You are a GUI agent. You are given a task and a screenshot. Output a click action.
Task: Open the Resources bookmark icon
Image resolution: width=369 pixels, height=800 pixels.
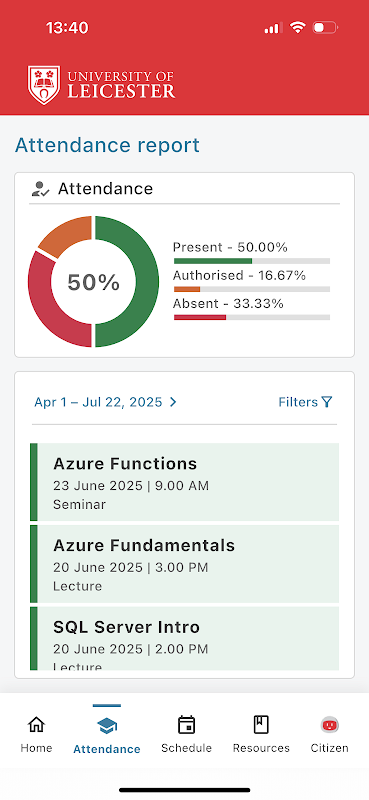tap(261, 724)
